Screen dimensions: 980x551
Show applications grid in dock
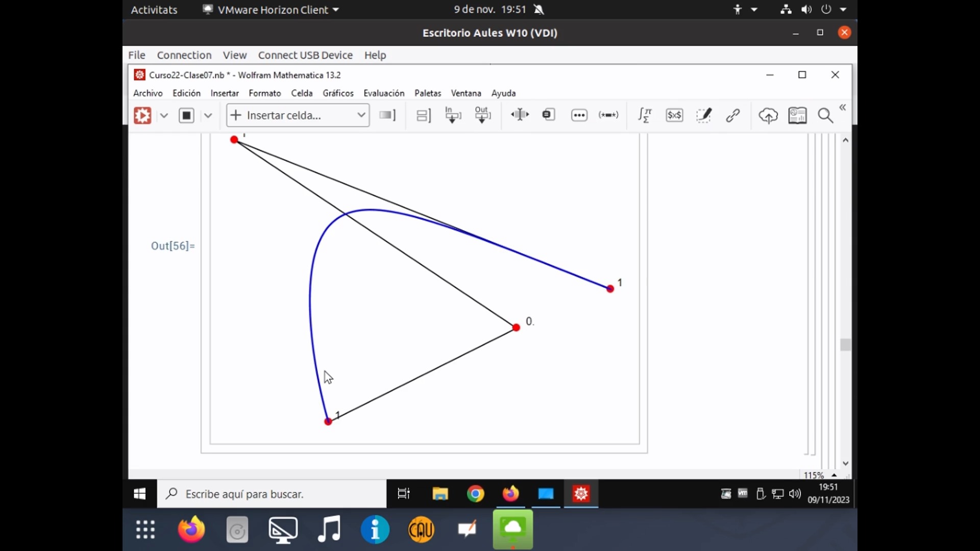click(x=145, y=530)
